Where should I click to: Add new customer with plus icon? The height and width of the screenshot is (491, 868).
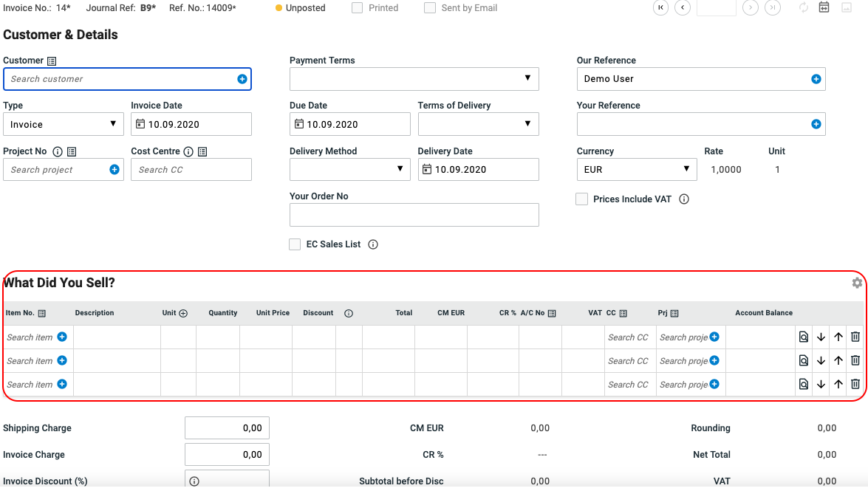[242, 79]
